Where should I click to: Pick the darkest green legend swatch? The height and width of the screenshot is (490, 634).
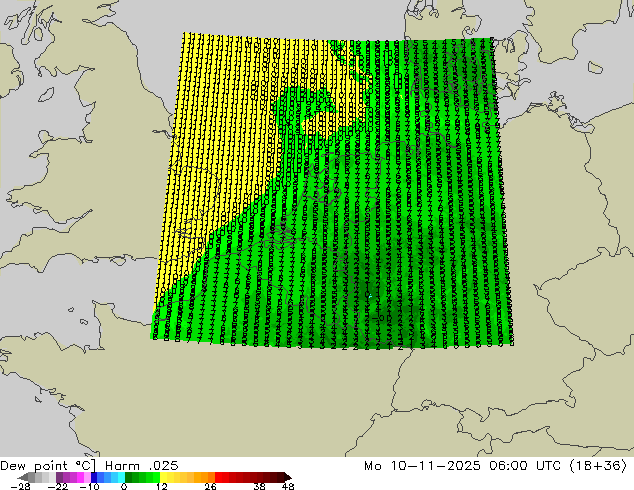click(x=128, y=477)
